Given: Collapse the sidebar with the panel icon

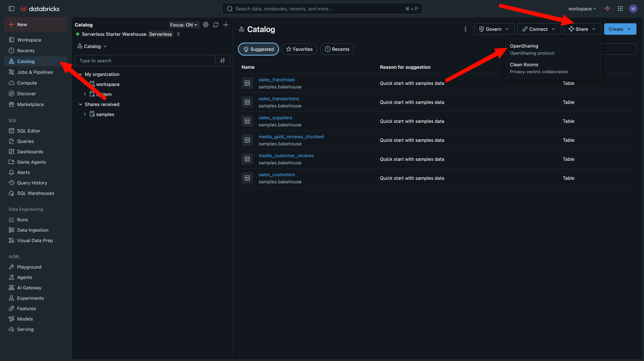Looking at the screenshot, I should click(x=11, y=9).
